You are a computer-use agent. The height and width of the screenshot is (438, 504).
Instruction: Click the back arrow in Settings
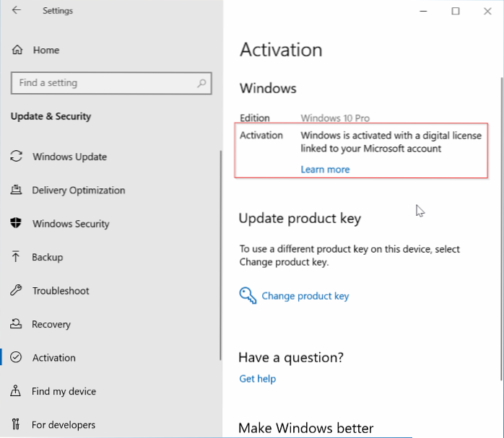pyautogui.click(x=16, y=11)
